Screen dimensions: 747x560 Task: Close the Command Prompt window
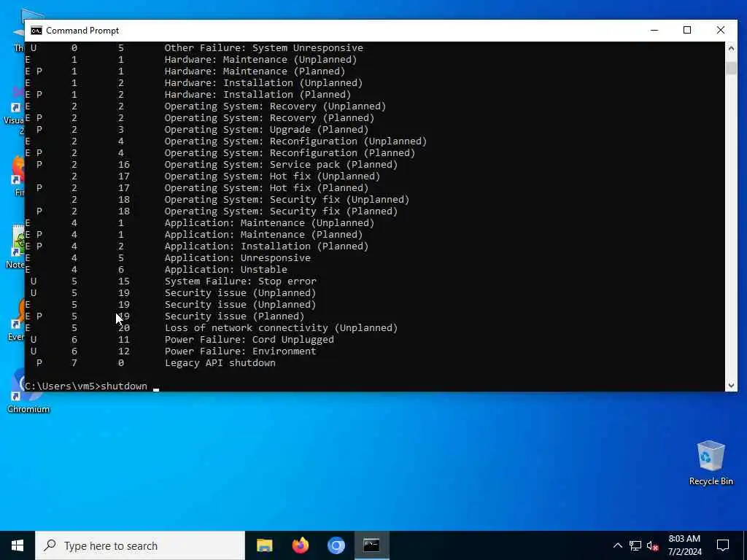tap(721, 30)
